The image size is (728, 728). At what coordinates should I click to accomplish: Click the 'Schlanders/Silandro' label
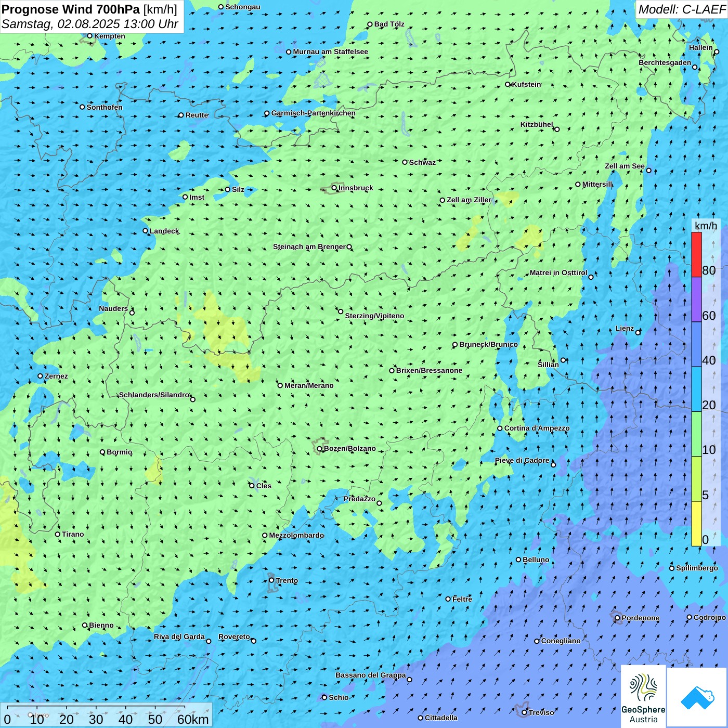coord(154,395)
